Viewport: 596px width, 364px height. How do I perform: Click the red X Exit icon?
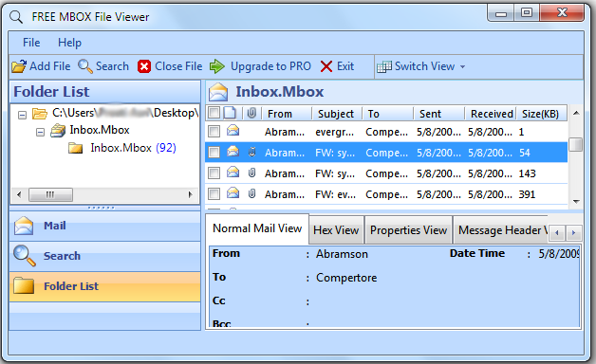tap(326, 66)
